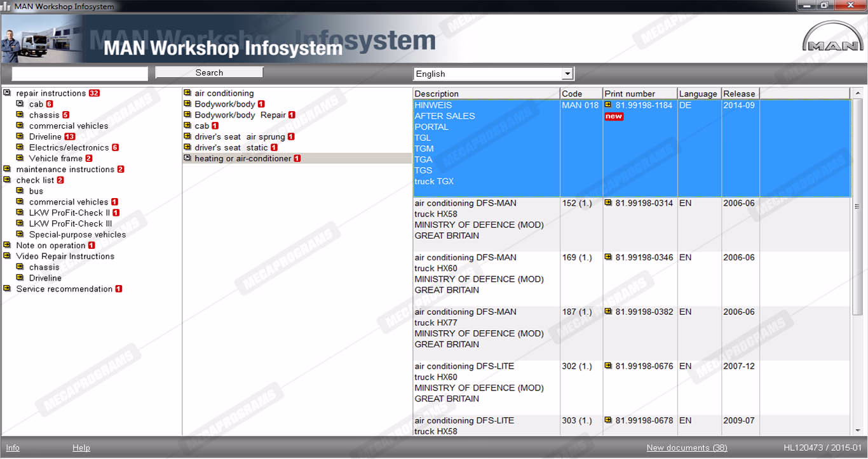Open document icon for print number 81.99198-0676
This screenshot has height=459, width=868.
pos(608,366)
